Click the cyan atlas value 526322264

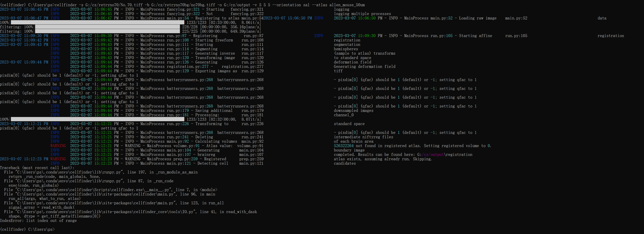[x=344, y=146]
